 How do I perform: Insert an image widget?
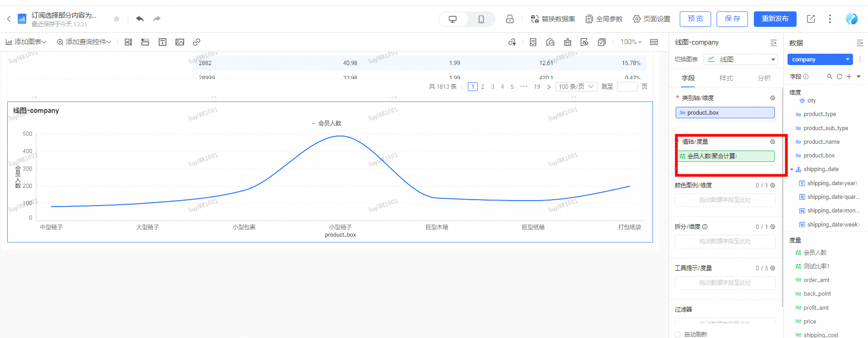[180, 42]
